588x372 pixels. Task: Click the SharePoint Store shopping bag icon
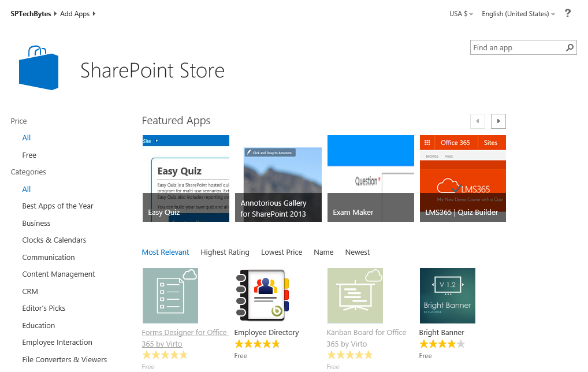click(38, 66)
